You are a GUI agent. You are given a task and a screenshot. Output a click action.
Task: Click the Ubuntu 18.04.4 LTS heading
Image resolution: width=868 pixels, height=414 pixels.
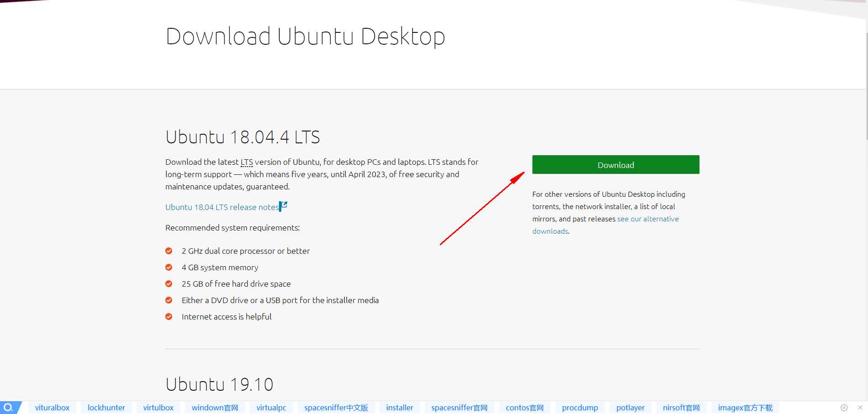242,137
